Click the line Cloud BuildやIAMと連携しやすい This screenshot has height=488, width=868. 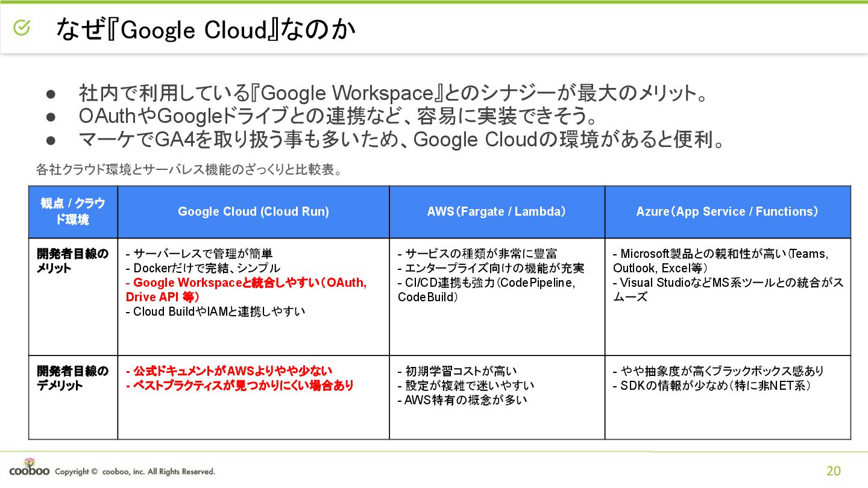coord(216,311)
